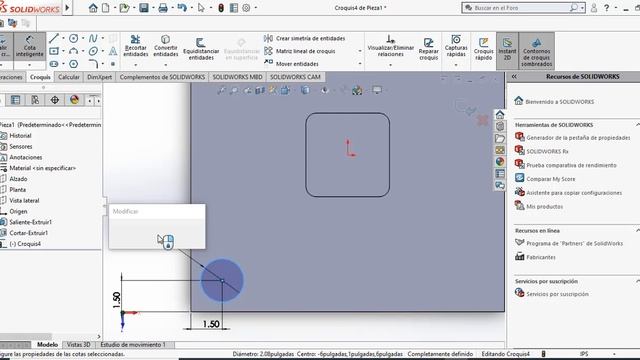This screenshot has height=360, width=640.
Task: Select the Cota inteligente dimension tool
Action: pos(29,47)
